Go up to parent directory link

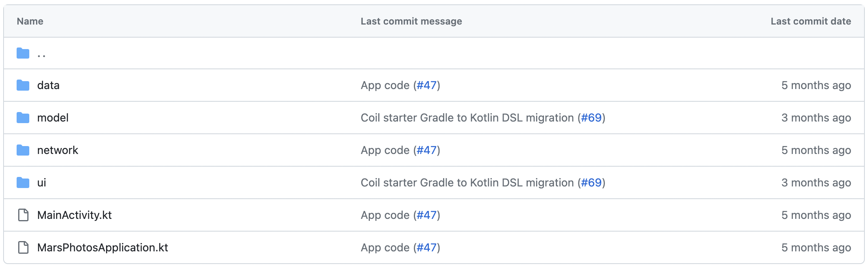[42, 55]
